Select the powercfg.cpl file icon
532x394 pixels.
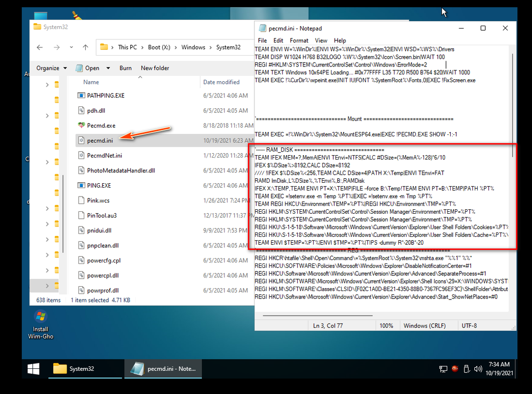(x=81, y=261)
